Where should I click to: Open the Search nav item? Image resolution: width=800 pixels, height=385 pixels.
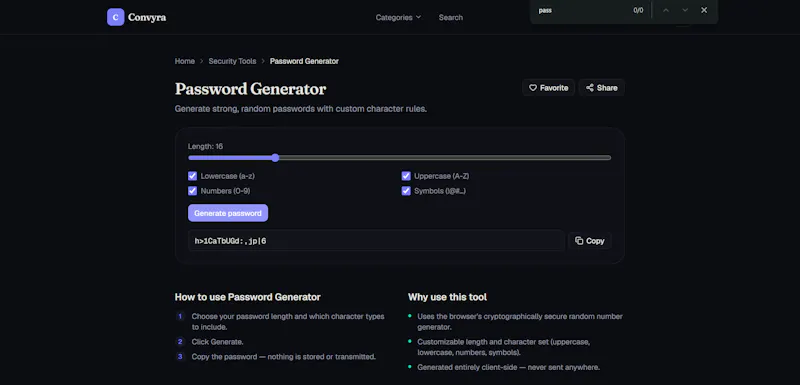(x=451, y=17)
